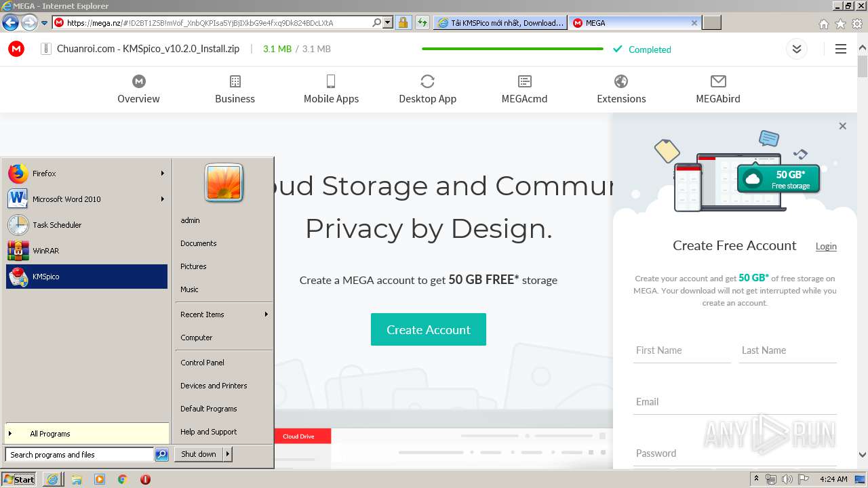Open the Business section

235,89
